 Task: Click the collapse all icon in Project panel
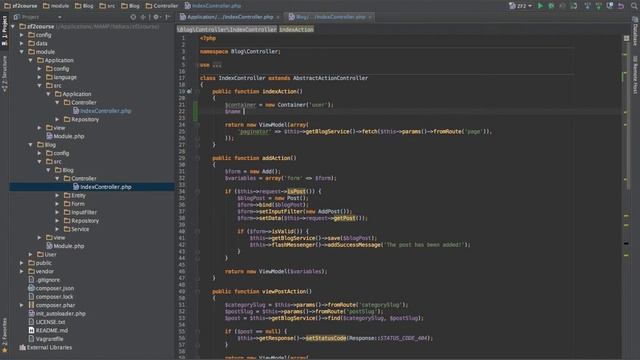click(x=143, y=17)
